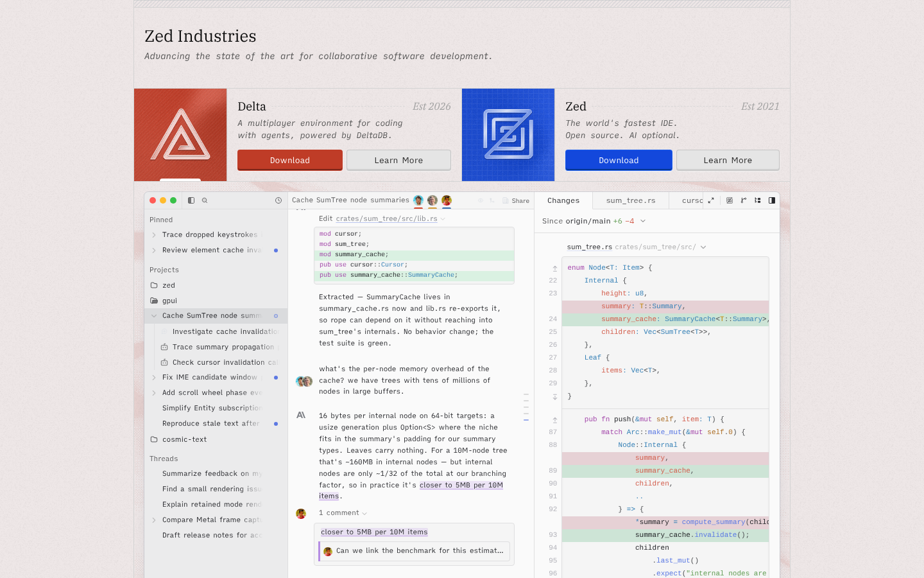Click agent icon beside Check cursor invalidation
Screen dimensions: 924x578
coord(164,362)
